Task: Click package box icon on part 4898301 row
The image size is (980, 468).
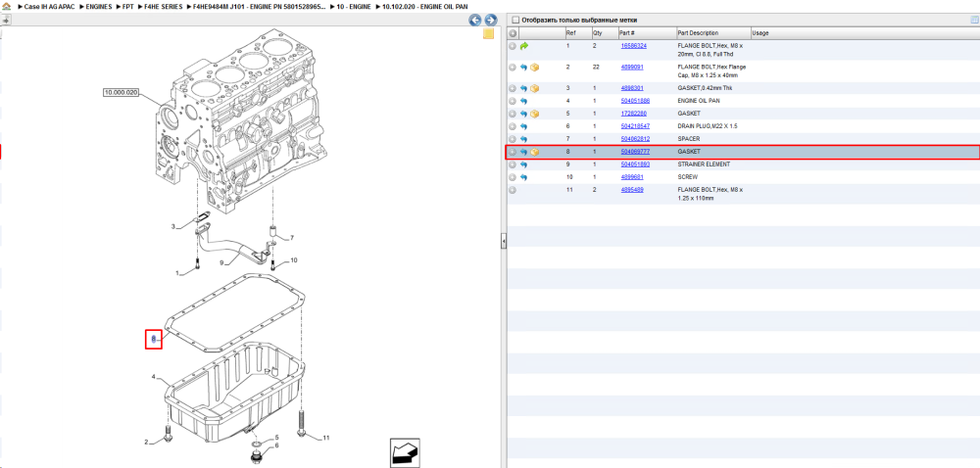Action: (534, 89)
